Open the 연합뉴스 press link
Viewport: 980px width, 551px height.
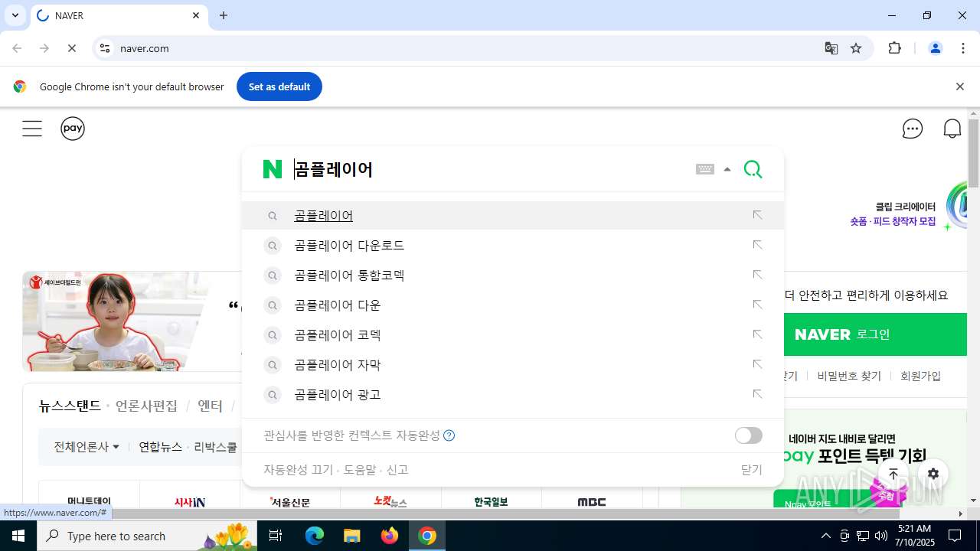click(160, 447)
